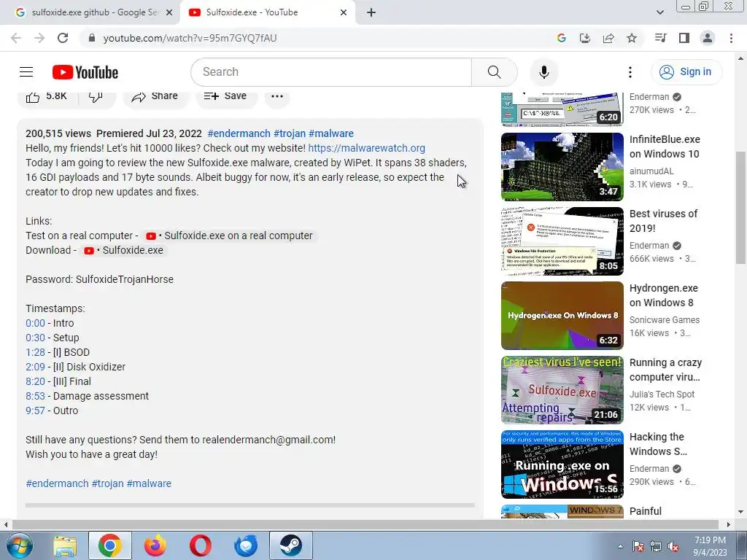Open the 6:20 Enderman video thumbnail

562,109
